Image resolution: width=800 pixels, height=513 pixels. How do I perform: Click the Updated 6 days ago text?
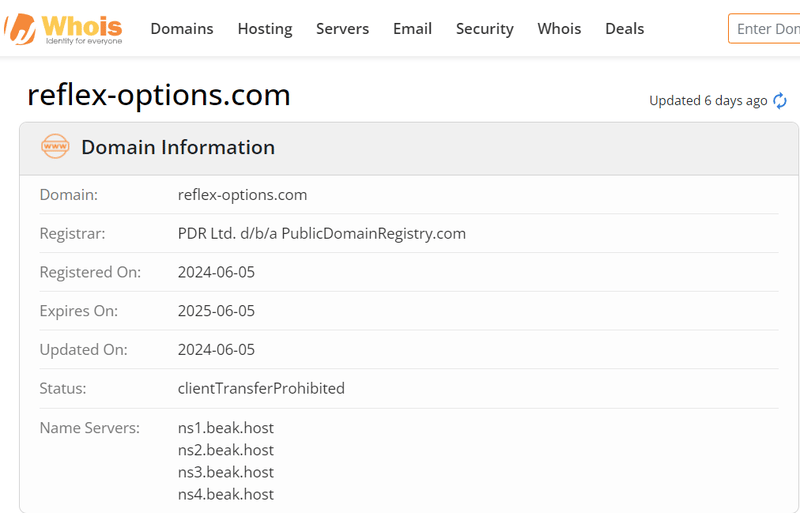pos(708,101)
